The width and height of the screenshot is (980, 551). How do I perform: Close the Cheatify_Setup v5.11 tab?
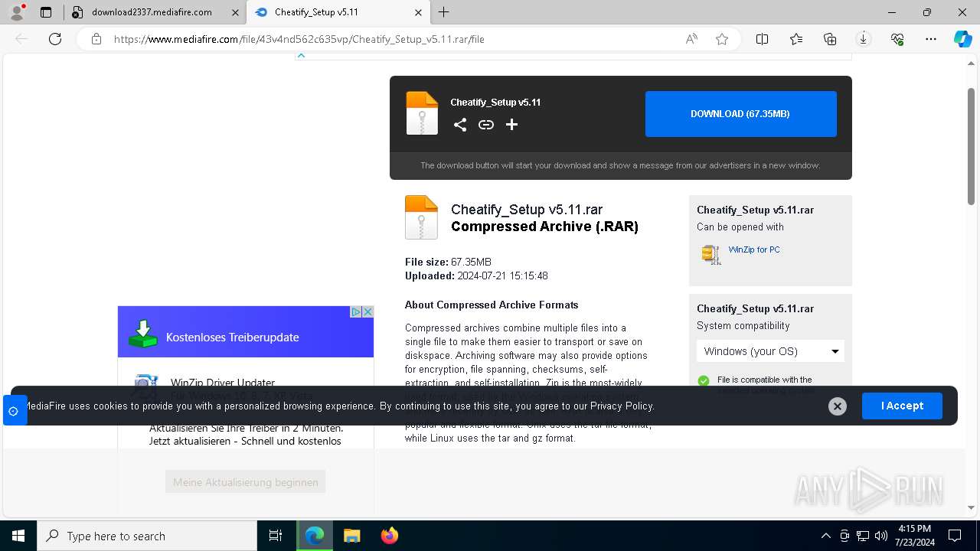click(x=418, y=12)
